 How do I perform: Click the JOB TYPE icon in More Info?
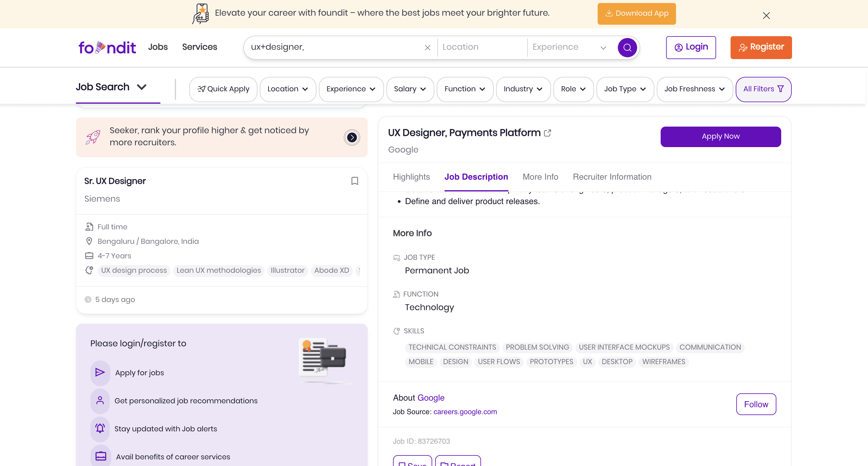[397, 258]
